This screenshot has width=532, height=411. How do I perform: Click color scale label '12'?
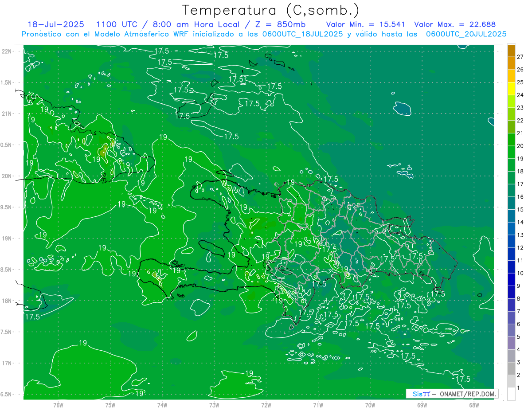(520, 248)
